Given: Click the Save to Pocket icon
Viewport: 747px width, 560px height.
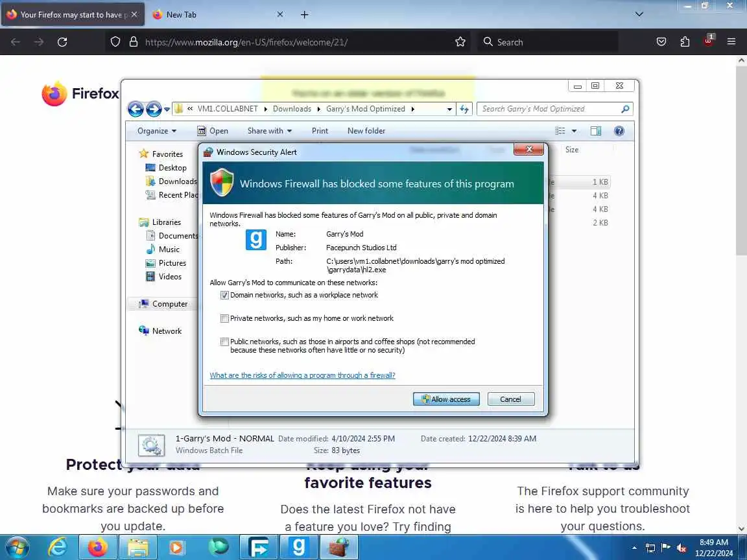Looking at the screenshot, I should tap(661, 42).
